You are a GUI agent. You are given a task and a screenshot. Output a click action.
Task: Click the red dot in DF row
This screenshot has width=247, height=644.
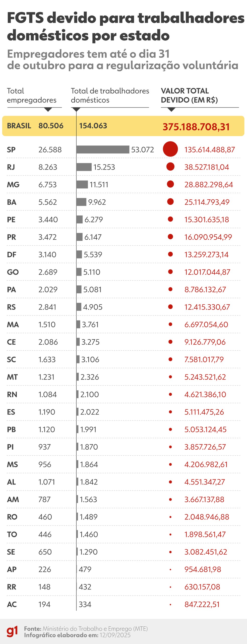170,254
